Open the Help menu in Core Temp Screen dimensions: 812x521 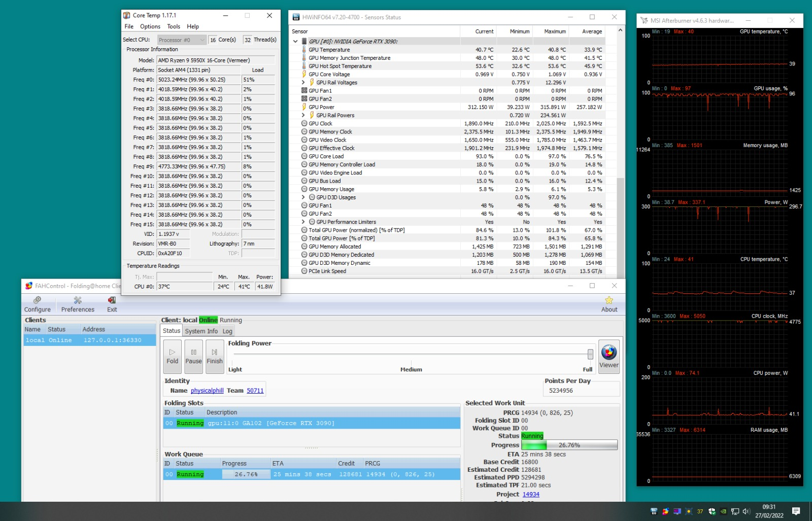[x=193, y=26]
